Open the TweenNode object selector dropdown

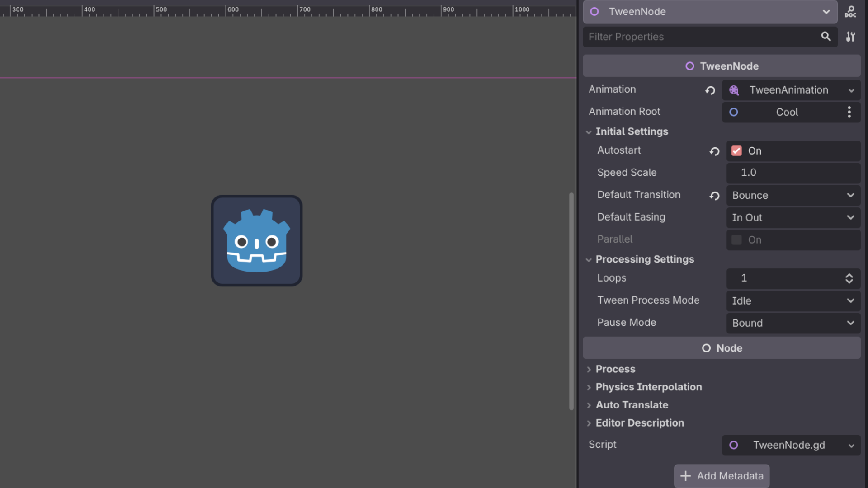click(710, 12)
